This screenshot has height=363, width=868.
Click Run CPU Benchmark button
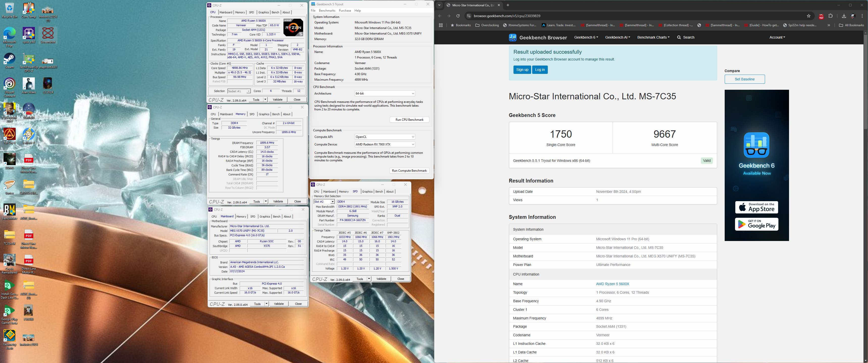(410, 120)
